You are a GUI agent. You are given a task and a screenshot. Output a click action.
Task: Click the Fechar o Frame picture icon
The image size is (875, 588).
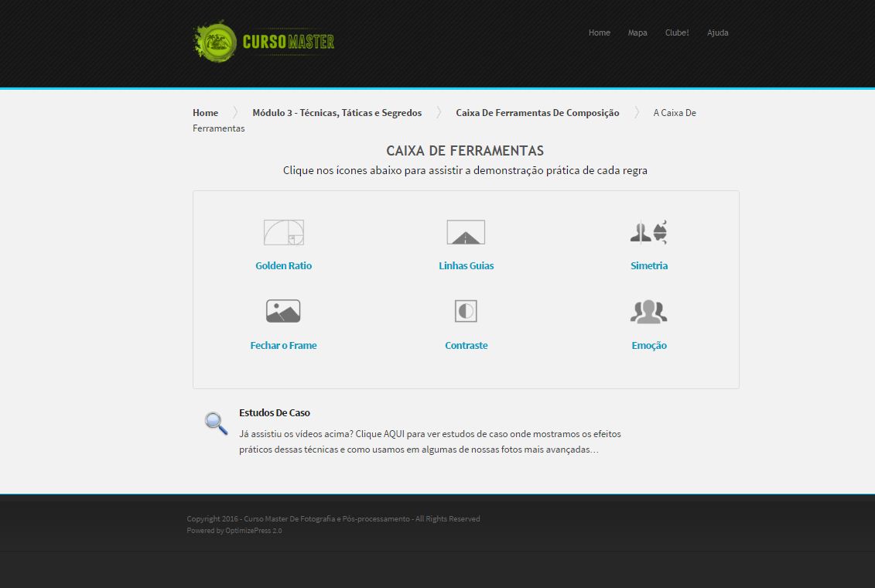pos(283,311)
